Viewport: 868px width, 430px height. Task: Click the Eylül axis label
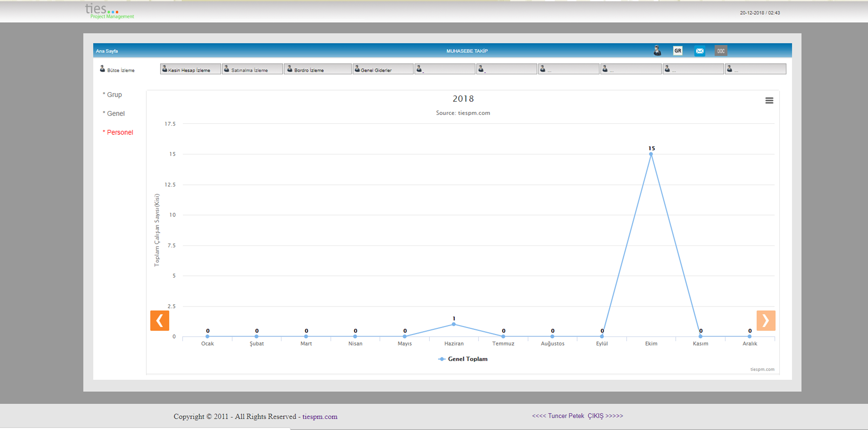tap(602, 344)
